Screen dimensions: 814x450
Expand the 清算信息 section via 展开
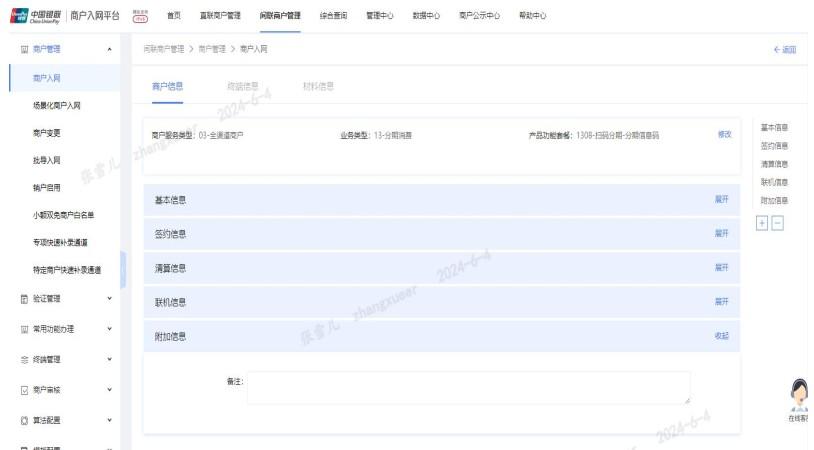click(721, 268)
